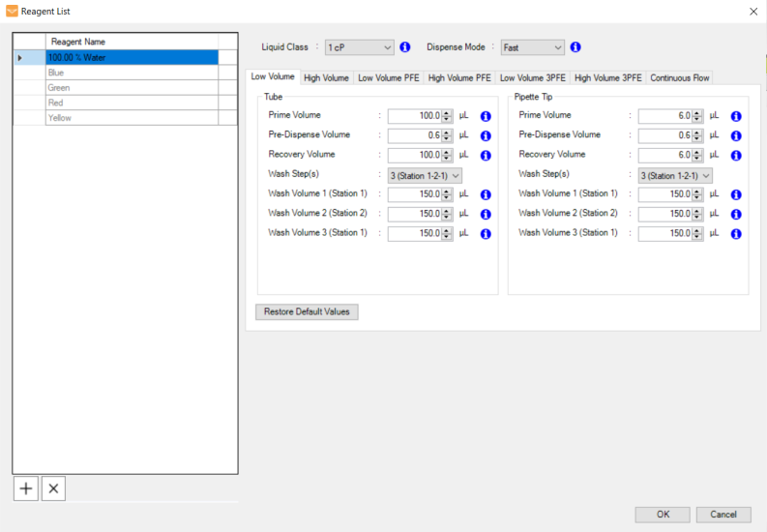
Task: Expand the Tube Wash Step(s) dropdown
Action: pos(425,175)
